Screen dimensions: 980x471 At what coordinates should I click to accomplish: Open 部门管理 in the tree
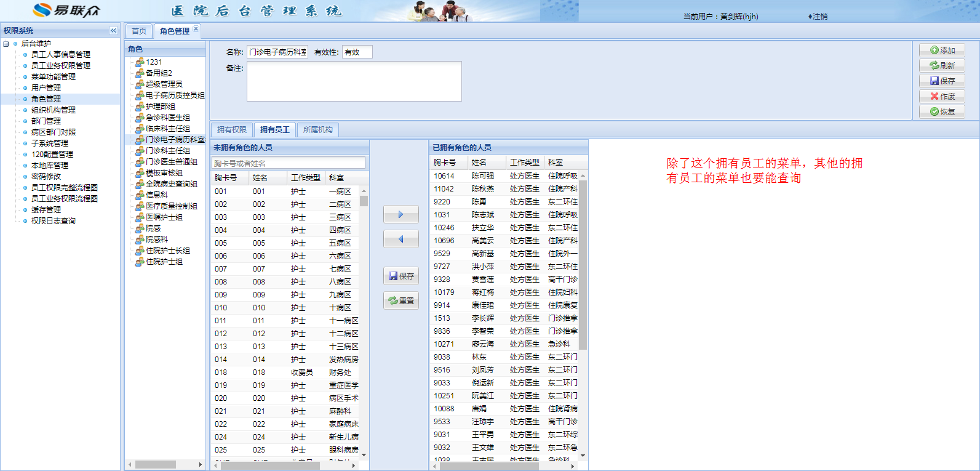pos(46,121)
